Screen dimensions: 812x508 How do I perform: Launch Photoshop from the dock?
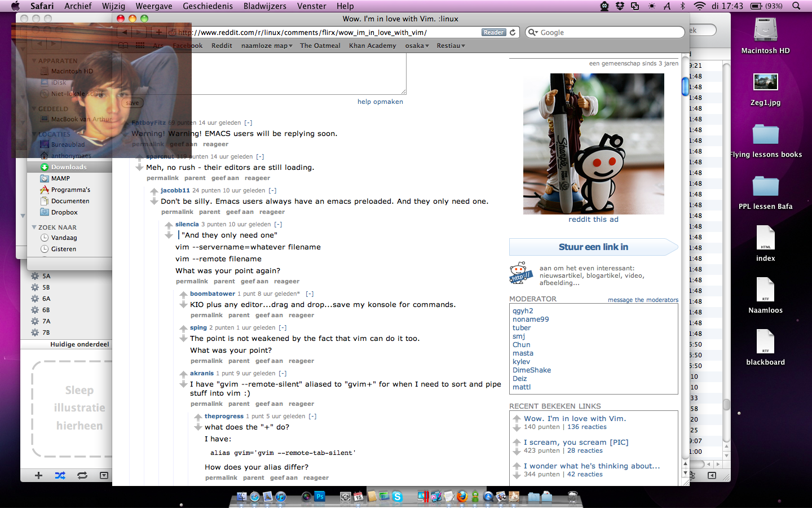[x=320, y=497]
